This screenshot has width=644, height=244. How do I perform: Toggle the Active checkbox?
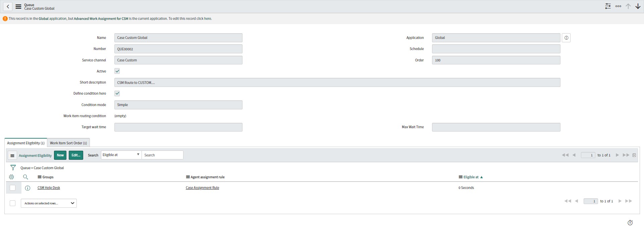pos(117,71)
